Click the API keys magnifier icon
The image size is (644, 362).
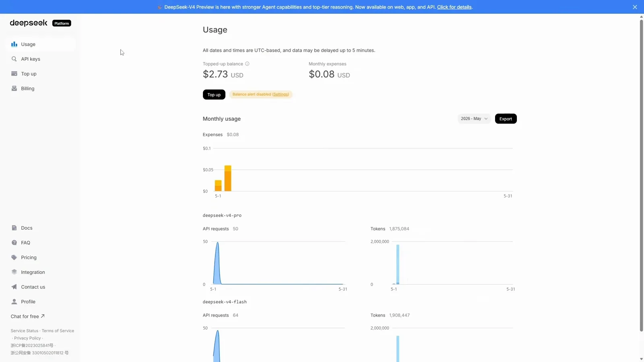(x=14, y=59)
